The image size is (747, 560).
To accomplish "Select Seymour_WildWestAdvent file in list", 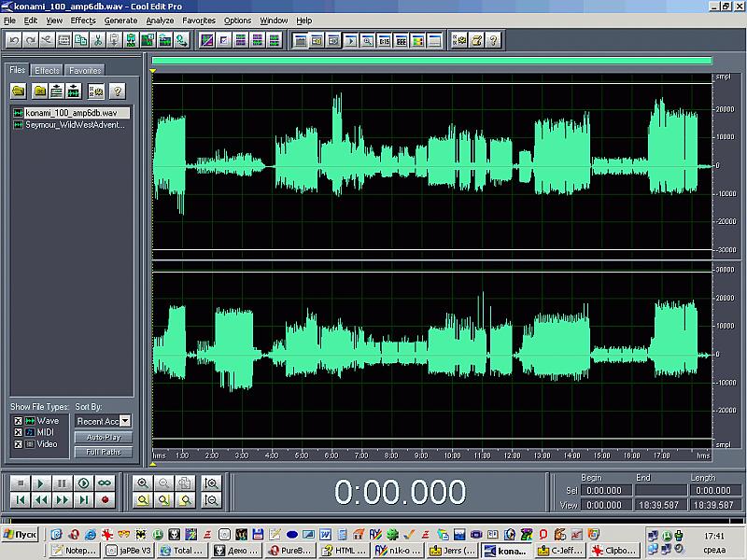I will 74,124.
